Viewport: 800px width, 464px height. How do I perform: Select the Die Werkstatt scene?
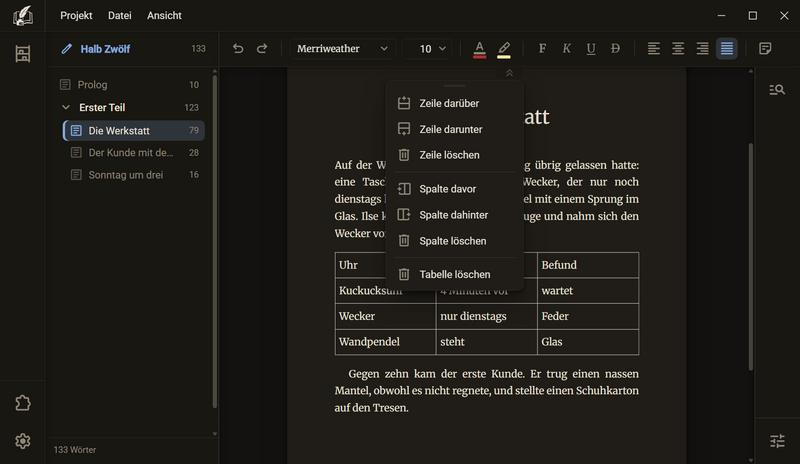click(134, 131)
